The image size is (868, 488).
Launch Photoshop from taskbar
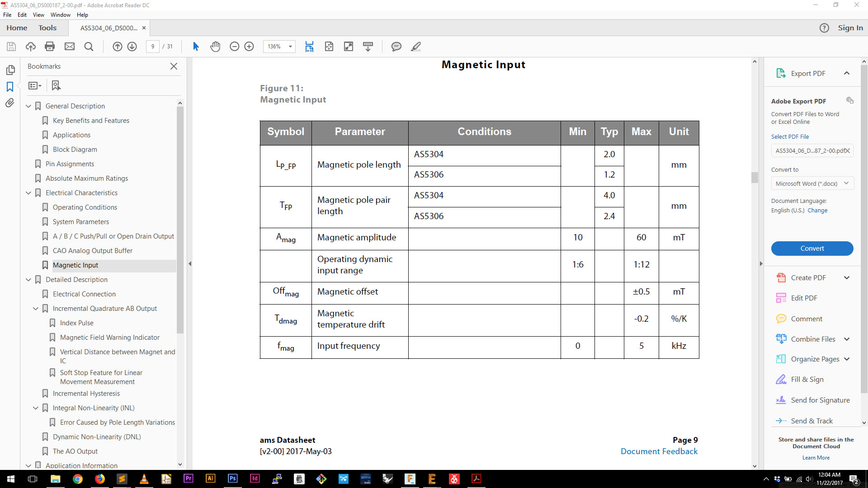pyautogui.click(x=232, y=479)
